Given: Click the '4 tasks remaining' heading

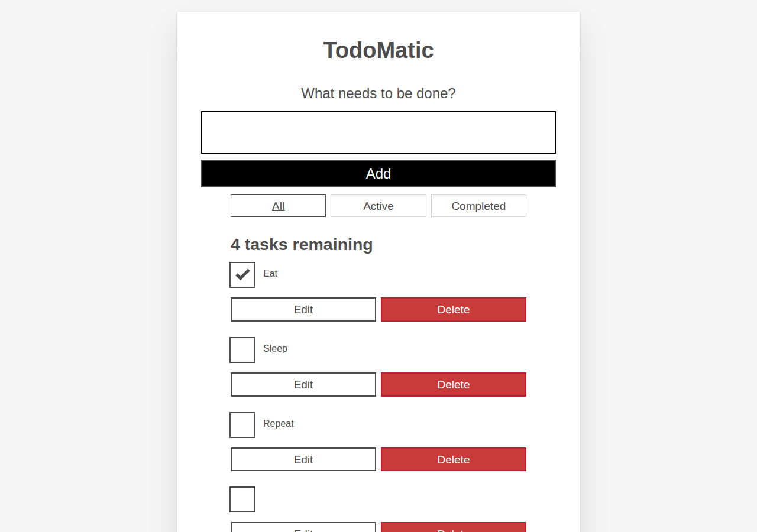Looking at the screenshot, I should click(x=302, y=244).
